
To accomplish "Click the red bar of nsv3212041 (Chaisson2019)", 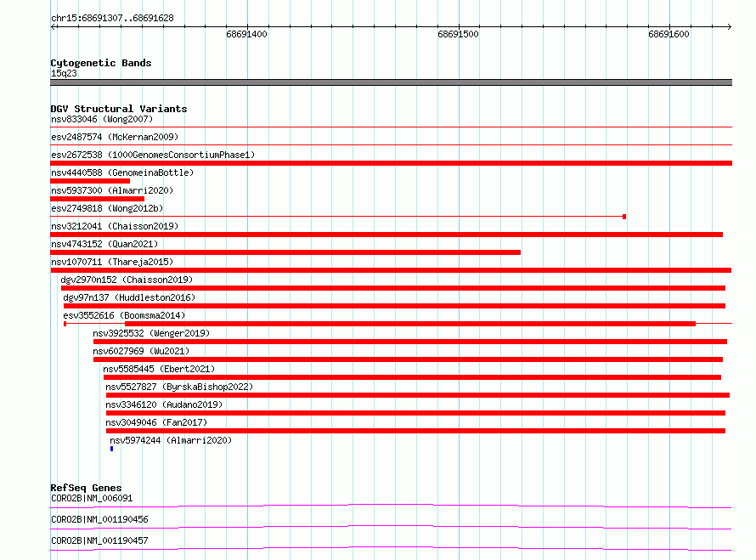I will point(386,235).
